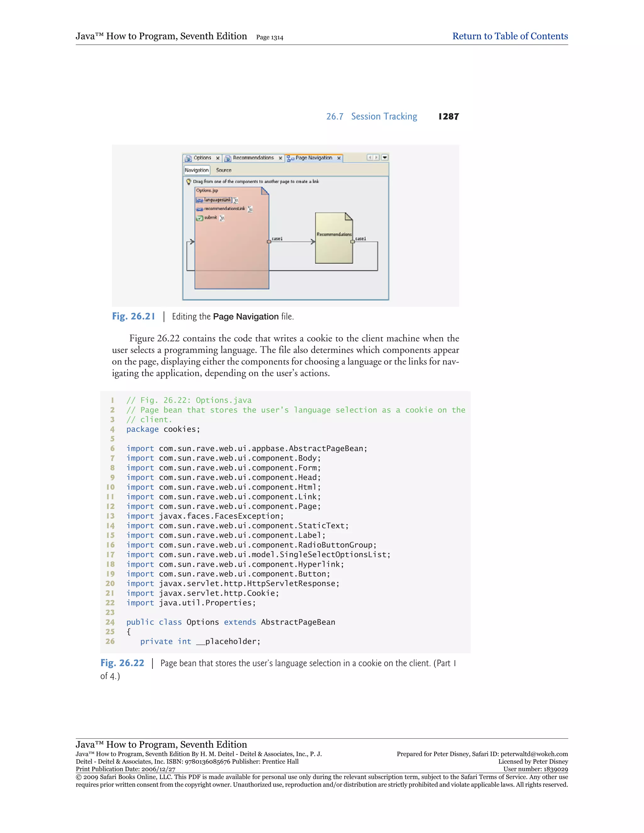Screen dimensions: 644x833
Task: Click the link connector icon beside submit
Action: 222,218
